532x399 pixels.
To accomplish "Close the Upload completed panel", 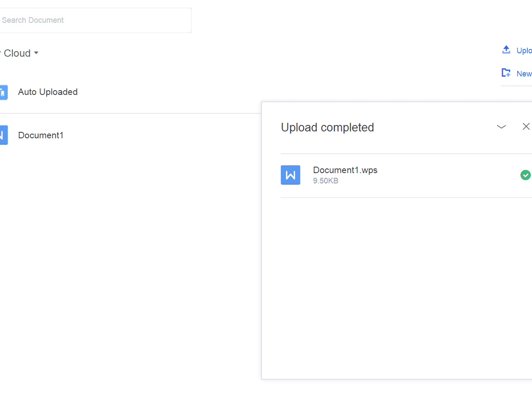I will [526, 126].
